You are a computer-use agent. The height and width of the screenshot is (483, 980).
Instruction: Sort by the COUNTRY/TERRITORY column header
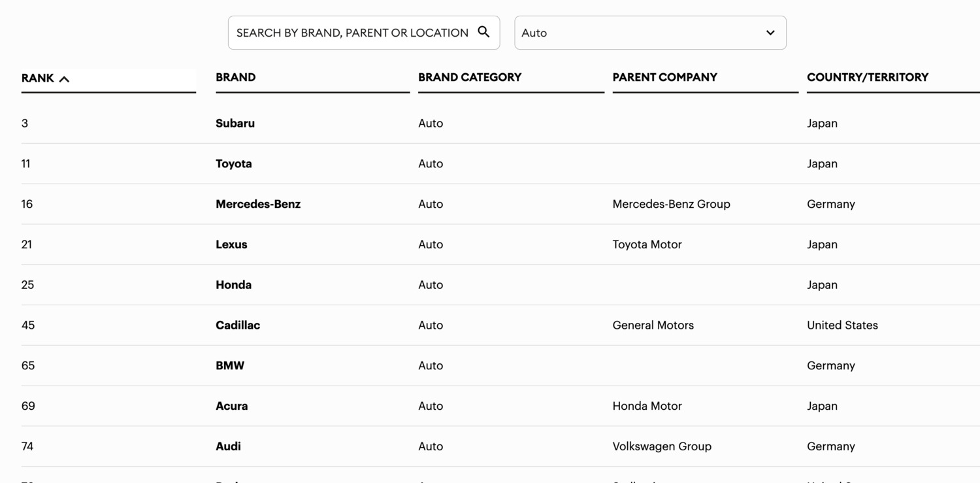click(868, 77)
